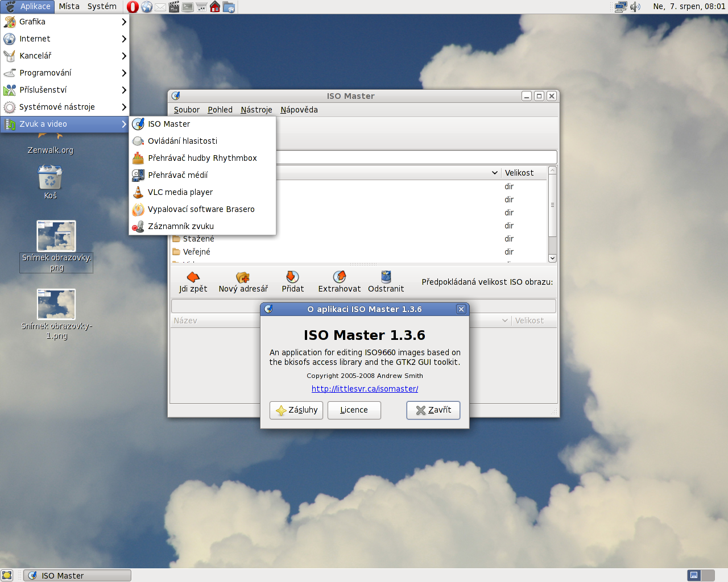728x582 pixels.
Task: Open the mail envelope launcher in panel
Action: [x=160, y=7]
